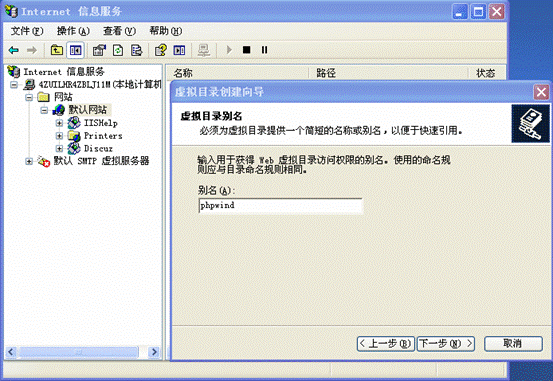The height and width of the screenshot is (381, 553).
Task: Click the globe icon beside 默认网站
Action: click(x=59, y=110)
